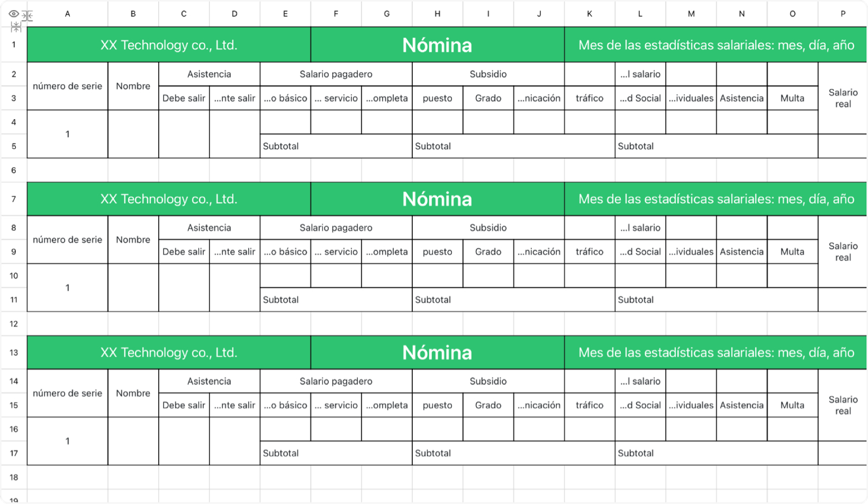Click the collapse columns icon
The image size is (868, 504).
27,16
